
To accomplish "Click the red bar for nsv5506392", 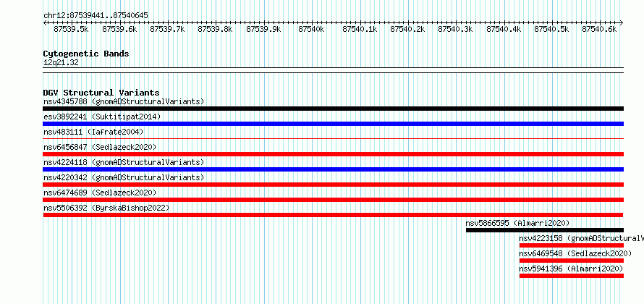I will 333,215.
